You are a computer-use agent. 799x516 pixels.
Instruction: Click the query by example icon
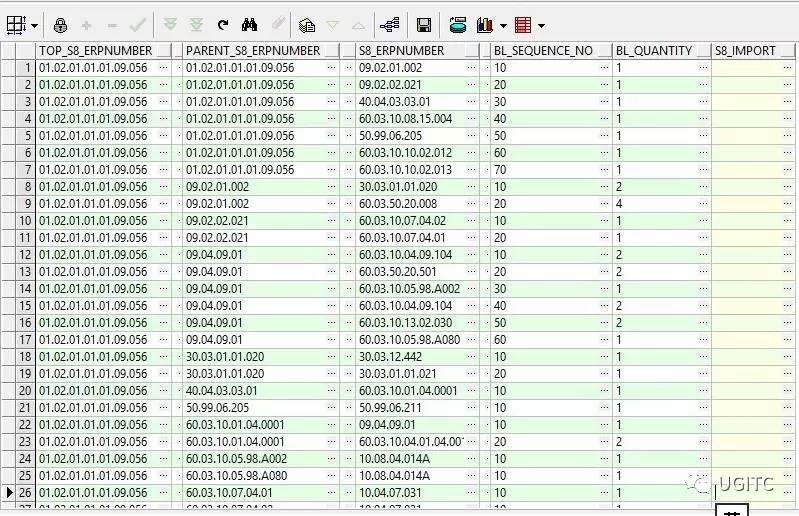coord(308,24)
